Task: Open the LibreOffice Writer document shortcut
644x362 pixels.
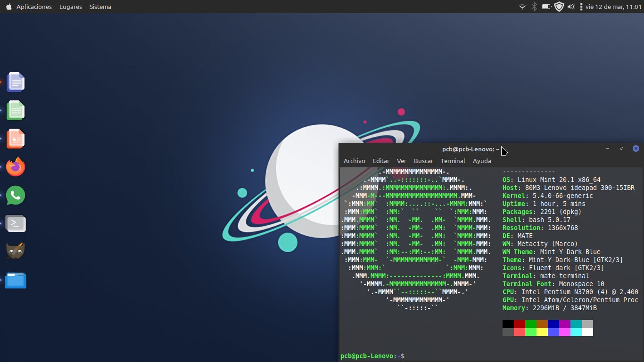Action: (16, 82)
